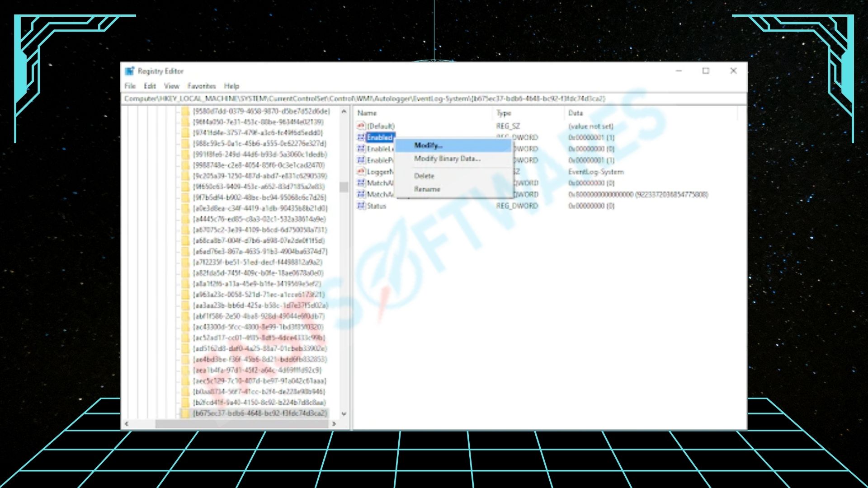Click the 0x8000000000000000 data cell
The image size is (868, 488).
coord(638,194)
